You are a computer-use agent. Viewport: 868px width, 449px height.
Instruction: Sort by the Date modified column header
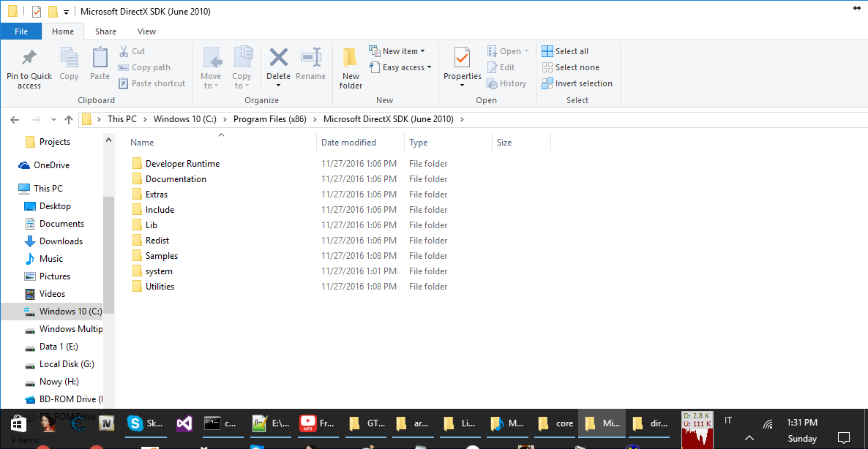pyautogui.click(x=360, y=143)
